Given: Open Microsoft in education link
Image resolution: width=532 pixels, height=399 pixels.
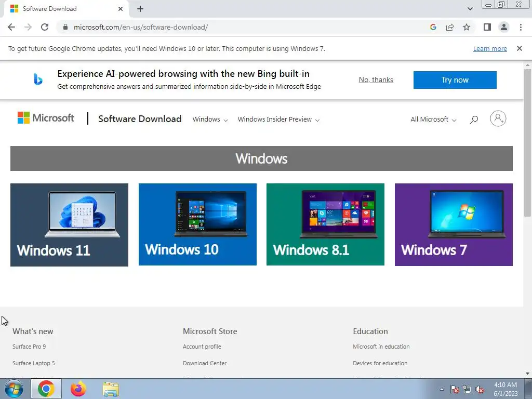Looking at the screenshot, I should (x=381, y=347).
